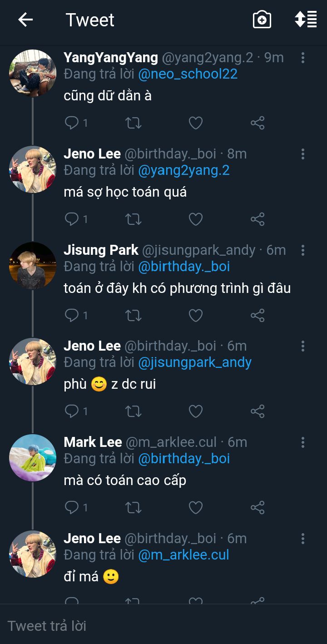This screenshot has height=644, width=327.
Task: Like YangYangYang's 'cũng dữ dằn à' tweet
Action: pyautogui.click(x=195, y=123)
